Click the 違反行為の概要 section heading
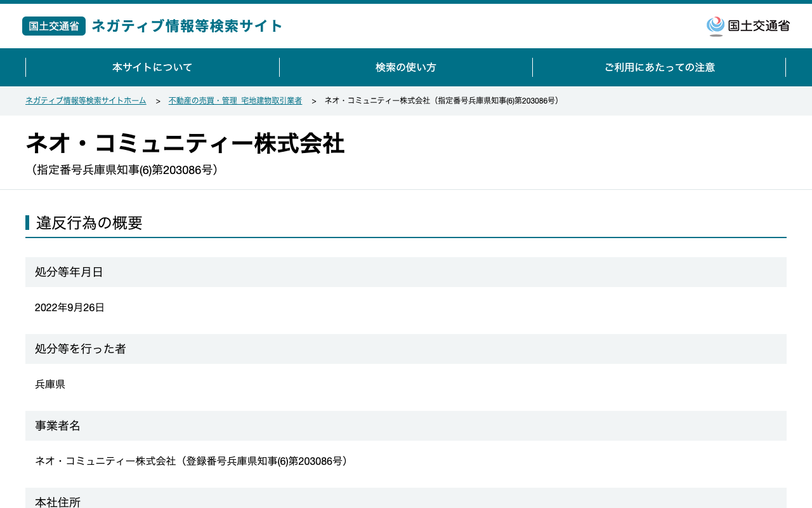The height and width of the screenshot is (508, 812). coord(89,223)
